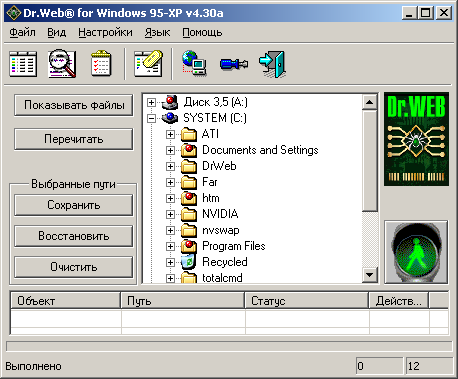The height and width of the screenshot is (379, 458).
Task: Click the Сохранить button
Action: tap(74, 205)
